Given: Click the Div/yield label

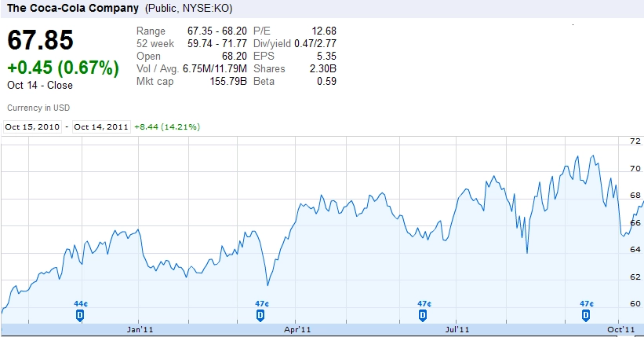Looking at the screenshot, I should [272, 44].
